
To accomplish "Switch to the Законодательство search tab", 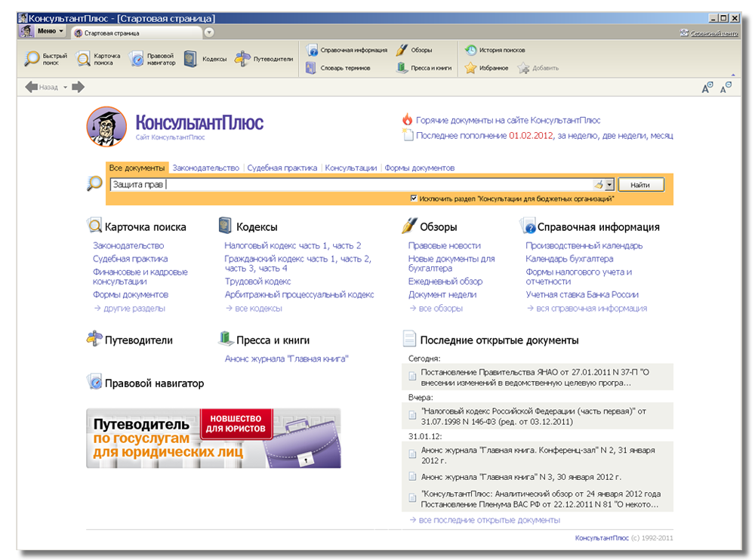I will click(x=205, y=168).
